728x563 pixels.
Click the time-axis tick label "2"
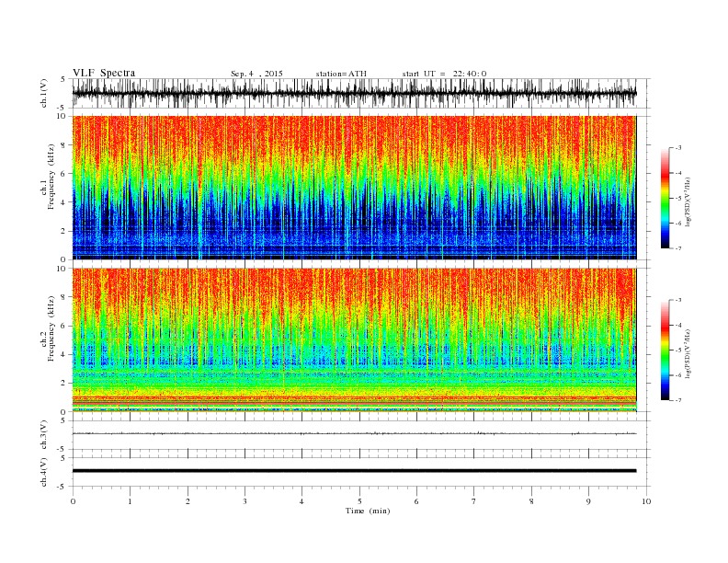tap(188, 501)
